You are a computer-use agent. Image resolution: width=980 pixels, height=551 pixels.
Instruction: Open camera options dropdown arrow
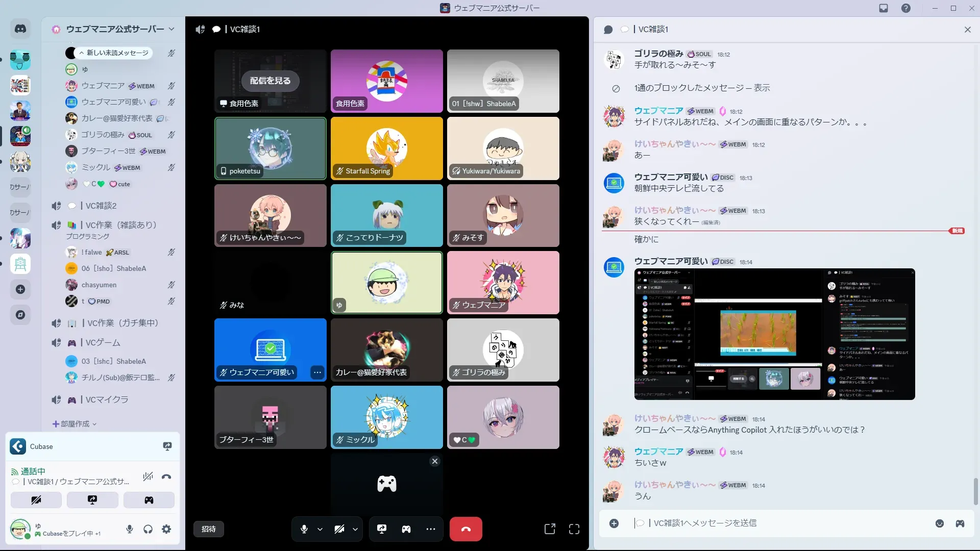(355, 529)
